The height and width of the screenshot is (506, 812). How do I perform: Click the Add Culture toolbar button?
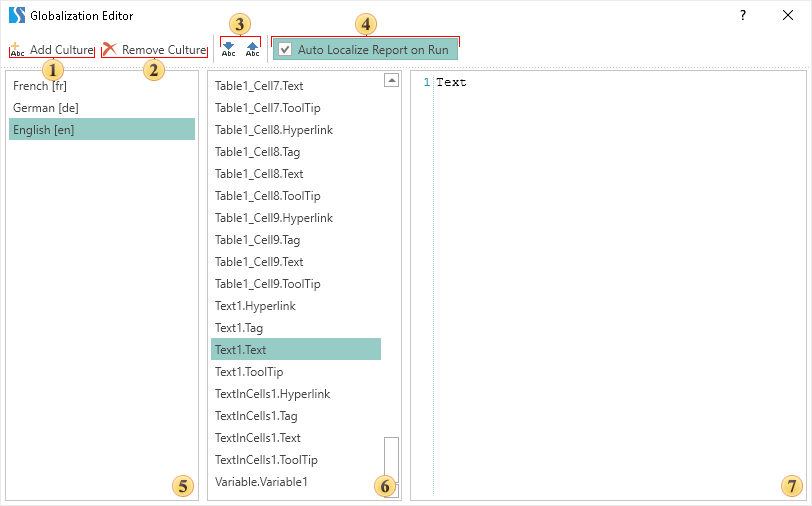coord(52,50)
